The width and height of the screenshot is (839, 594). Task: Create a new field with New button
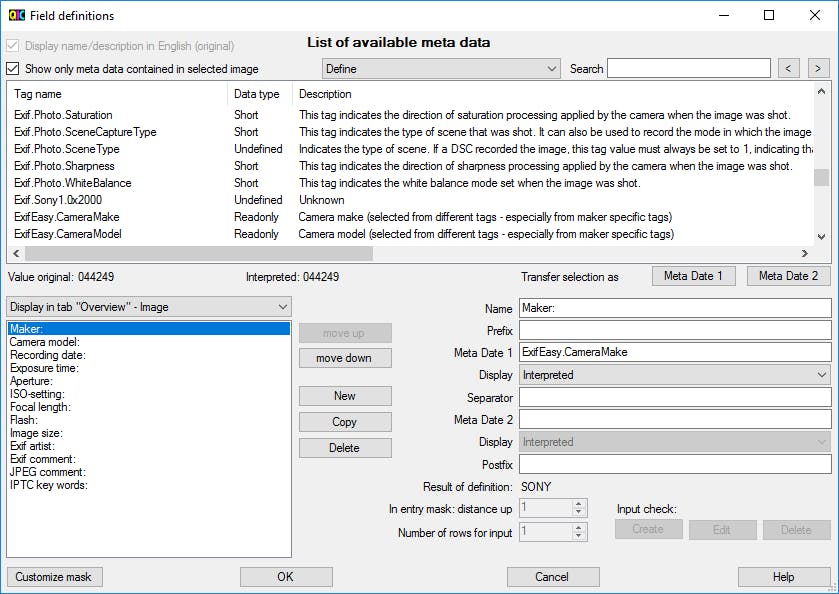[345, 396]
